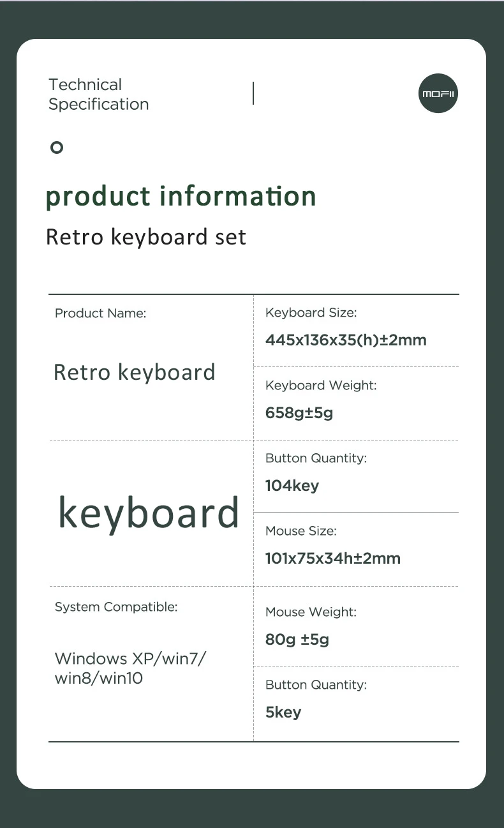Select the 445x136x35(h)±2mm dimension value
Screen dimensions: 504x828
coord(346,340)
